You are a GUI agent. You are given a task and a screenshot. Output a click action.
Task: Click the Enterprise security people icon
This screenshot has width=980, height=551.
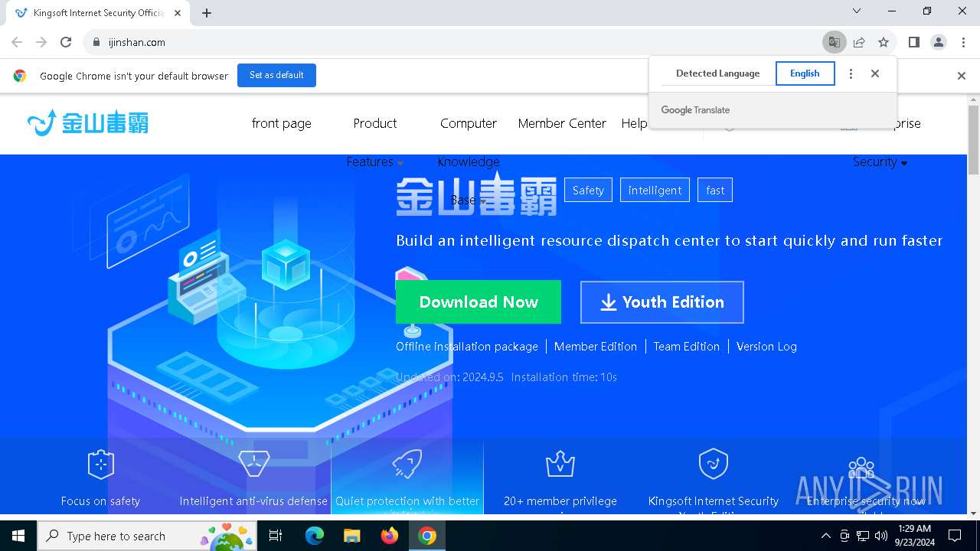862,468
